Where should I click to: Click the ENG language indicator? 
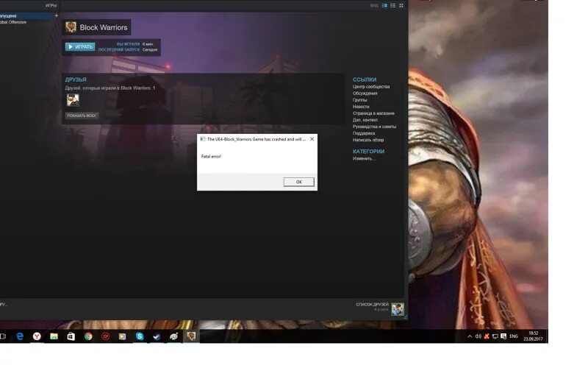click(x=514, y=336)
